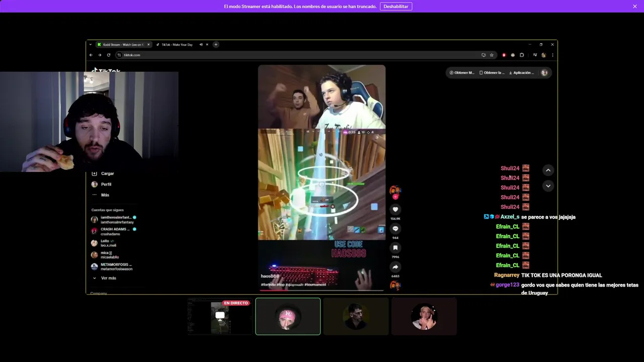The height and width of the screenshot is (362, 644).
Task: Disable Streamer mode with the Deshabilitar button
Action: [396, 7]
